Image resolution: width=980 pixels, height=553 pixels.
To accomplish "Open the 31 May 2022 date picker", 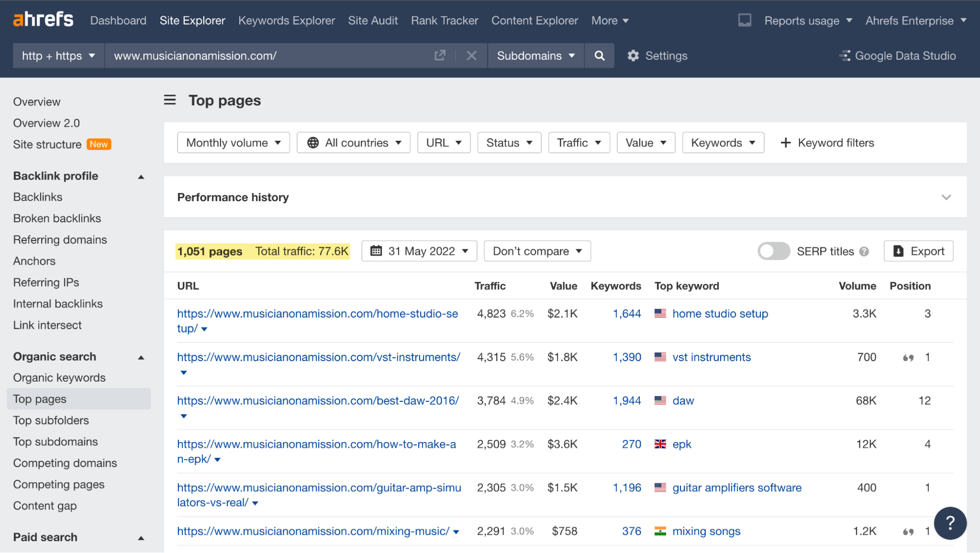I will 419,251.
